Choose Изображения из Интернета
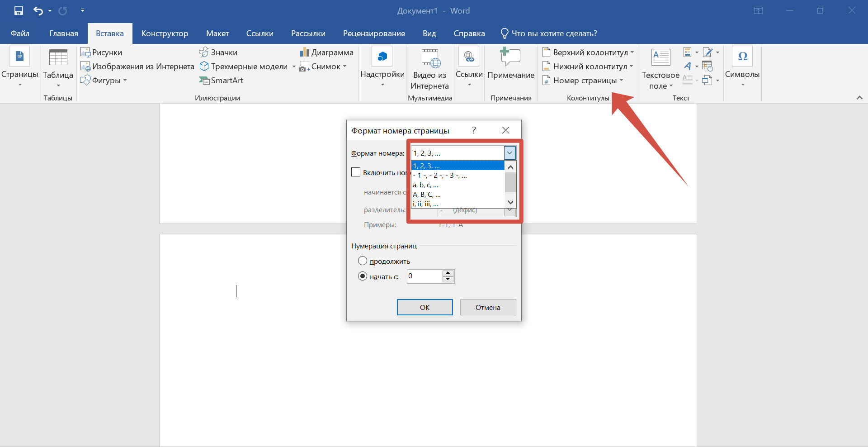 pyautogui.click(x=137, y=67)
